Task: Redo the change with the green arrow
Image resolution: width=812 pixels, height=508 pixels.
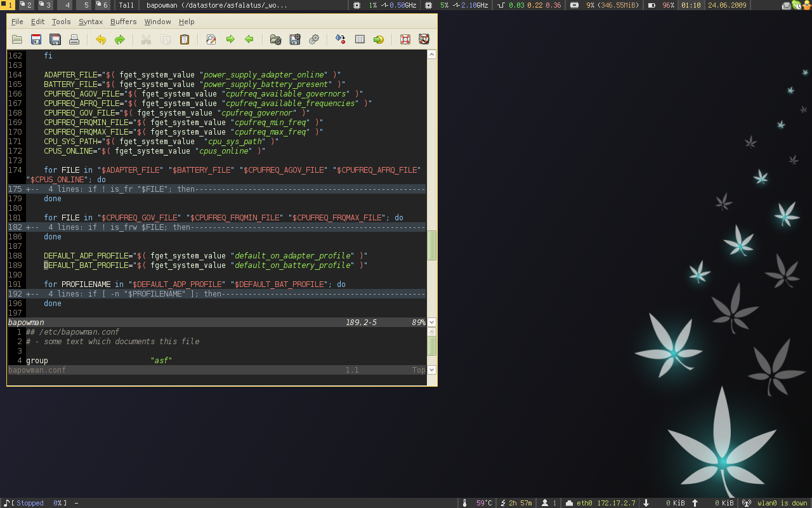Action: (120, 39)
